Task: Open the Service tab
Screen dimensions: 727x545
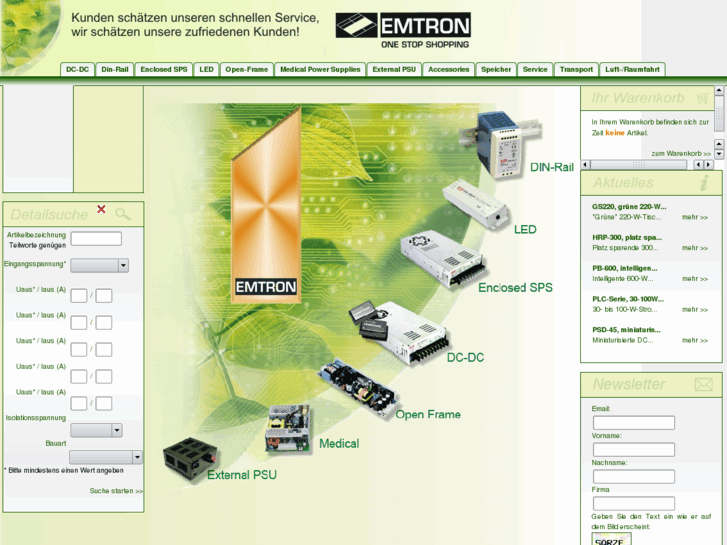Action: pyautogui.click(x=535, y=70)
